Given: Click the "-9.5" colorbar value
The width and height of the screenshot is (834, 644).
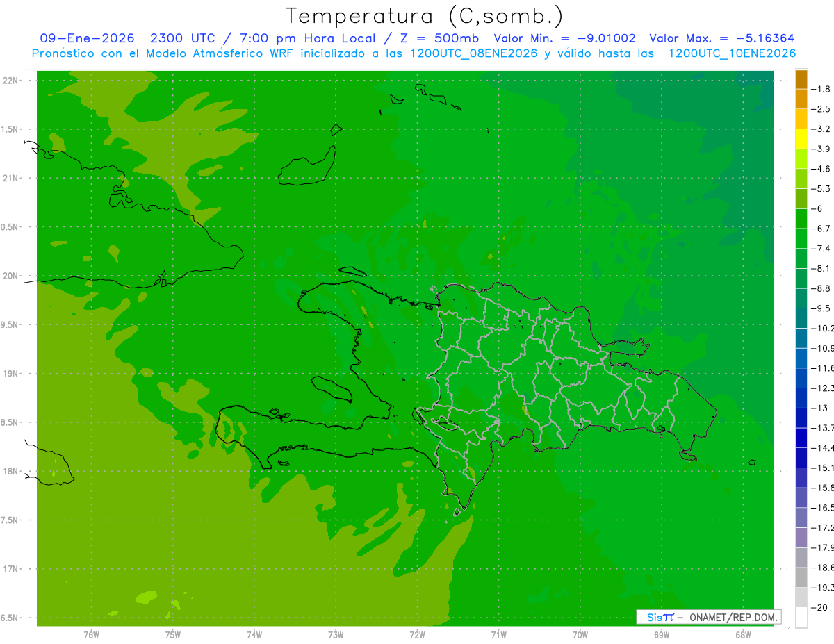Looking at the screenshot, I should click(x=821, y=308).
